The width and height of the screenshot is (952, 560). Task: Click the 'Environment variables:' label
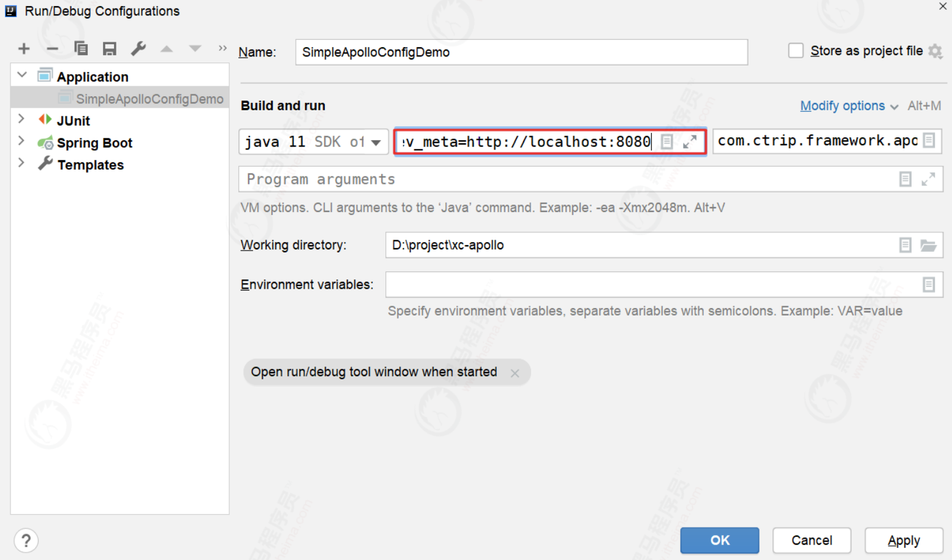point(307,284)
